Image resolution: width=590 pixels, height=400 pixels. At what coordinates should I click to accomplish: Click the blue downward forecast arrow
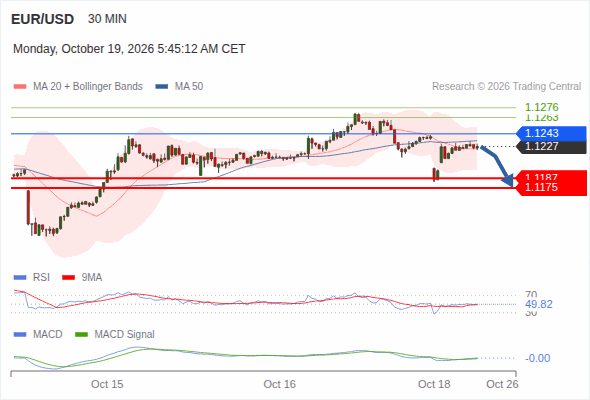tap(498, 166)
